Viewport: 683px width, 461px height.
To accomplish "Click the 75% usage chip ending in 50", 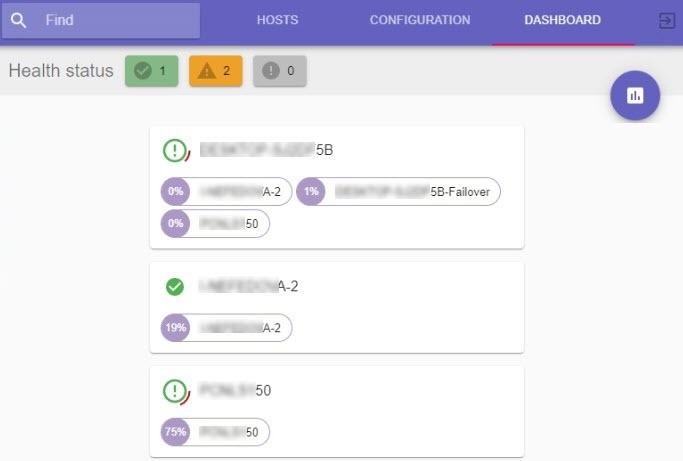I will [x=215, y=432].
